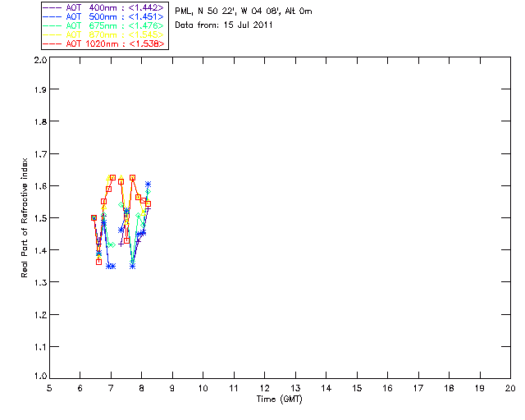Click the AOT 675nm legend entry

click(x=104, y=25)
